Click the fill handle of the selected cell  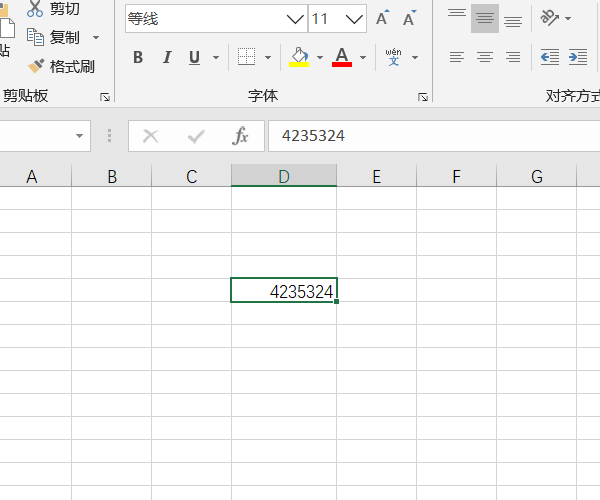click(336, 301)
